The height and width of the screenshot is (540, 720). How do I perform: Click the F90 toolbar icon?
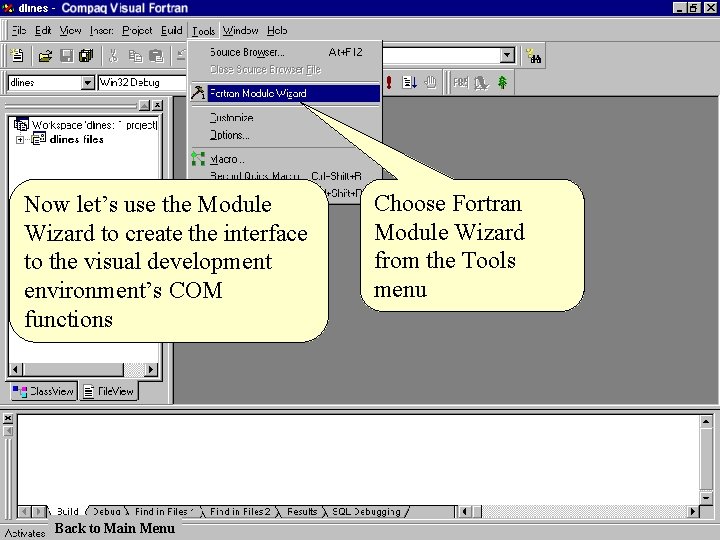[460, 83]
